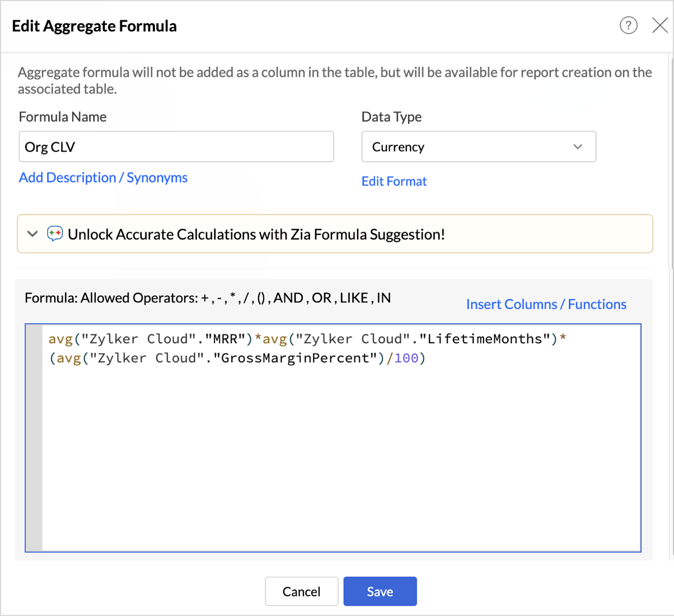This screenshot has width=674, height=616.
Task: Close the Edit Aggregate Formula dialog
Action: pyautogui.click(x=660, y=25)
